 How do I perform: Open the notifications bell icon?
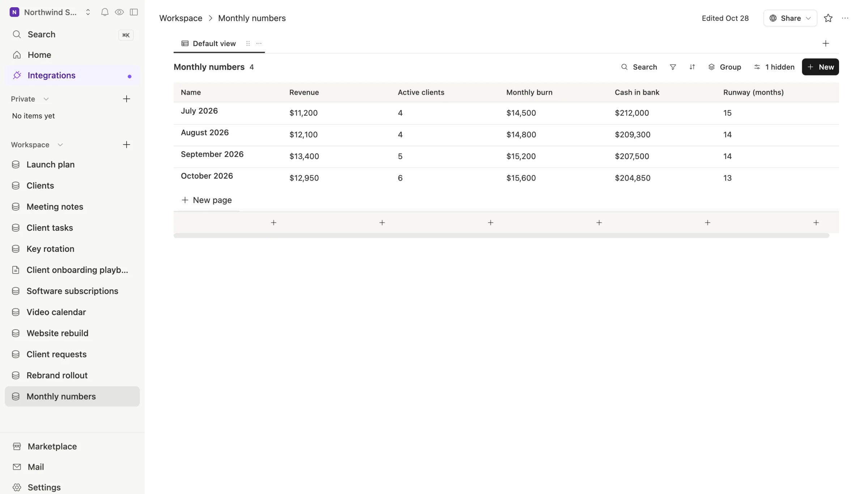tap(105, 12)
